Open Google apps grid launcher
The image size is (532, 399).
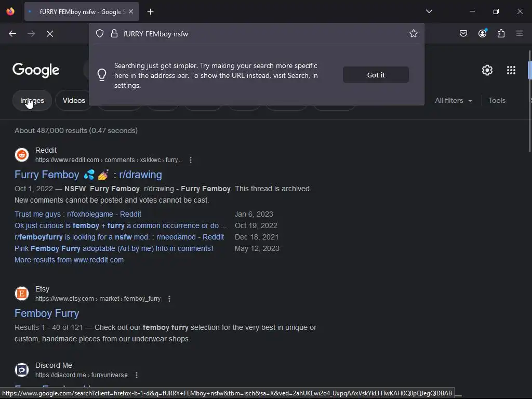point(511,70)
